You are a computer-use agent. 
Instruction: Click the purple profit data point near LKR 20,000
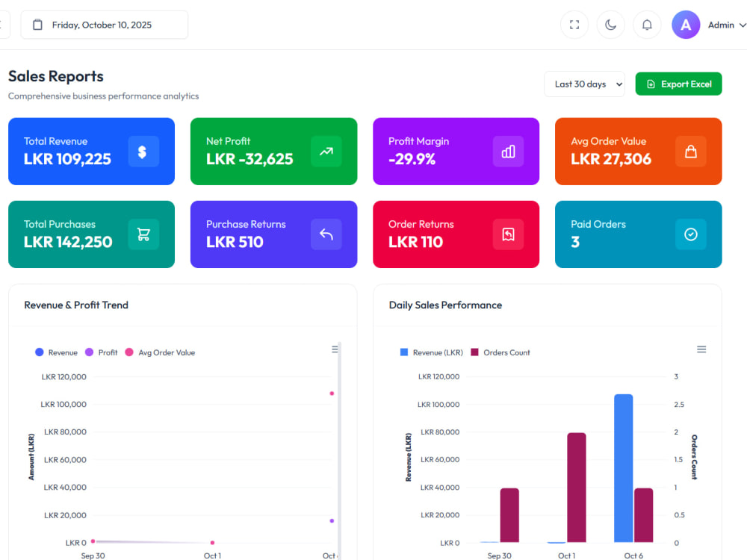pyautogui.click(x=332, y=520)
